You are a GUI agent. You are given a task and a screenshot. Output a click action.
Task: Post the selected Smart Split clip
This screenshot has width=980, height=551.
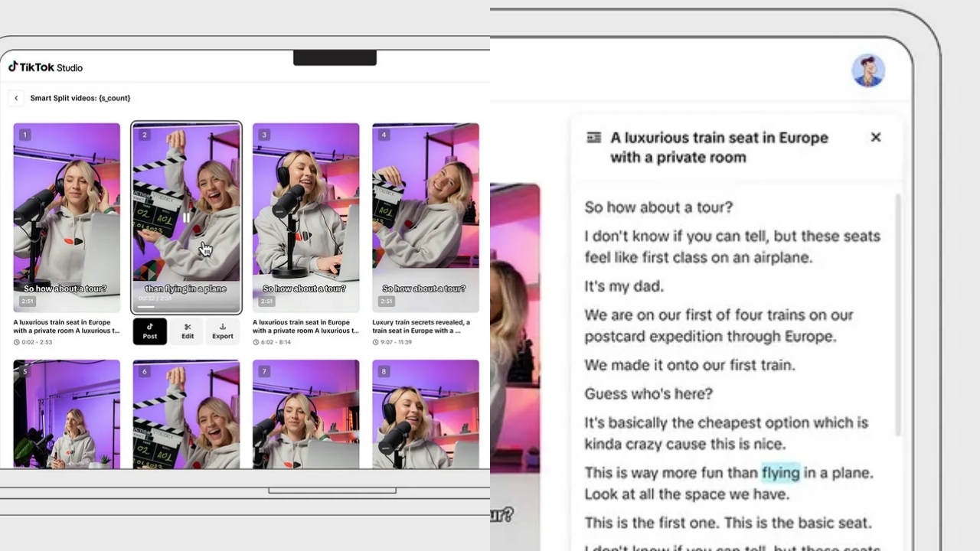click(149, 331)
